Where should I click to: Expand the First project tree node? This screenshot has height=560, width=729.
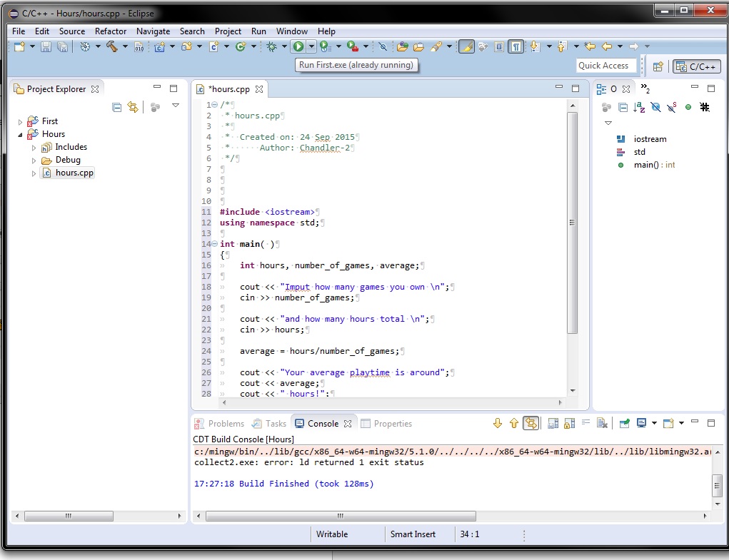click(21, 122)
